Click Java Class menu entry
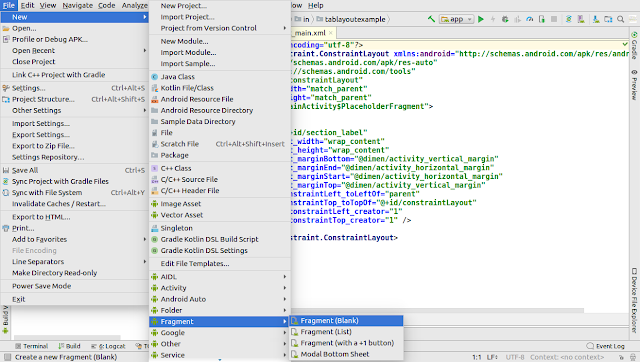This screenshot has width=640, height=362. [220, 77]
